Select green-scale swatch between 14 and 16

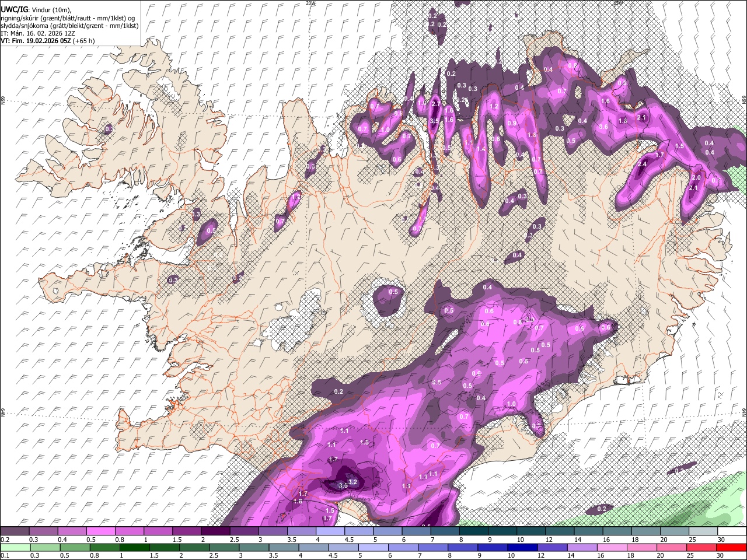(583, 547)
